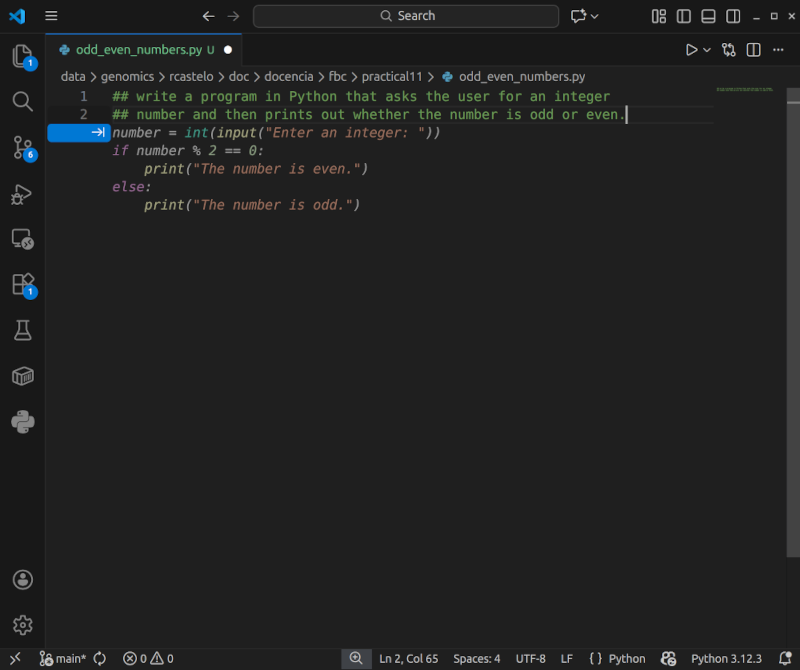Open the hamburger application menu

pos(52,16)
